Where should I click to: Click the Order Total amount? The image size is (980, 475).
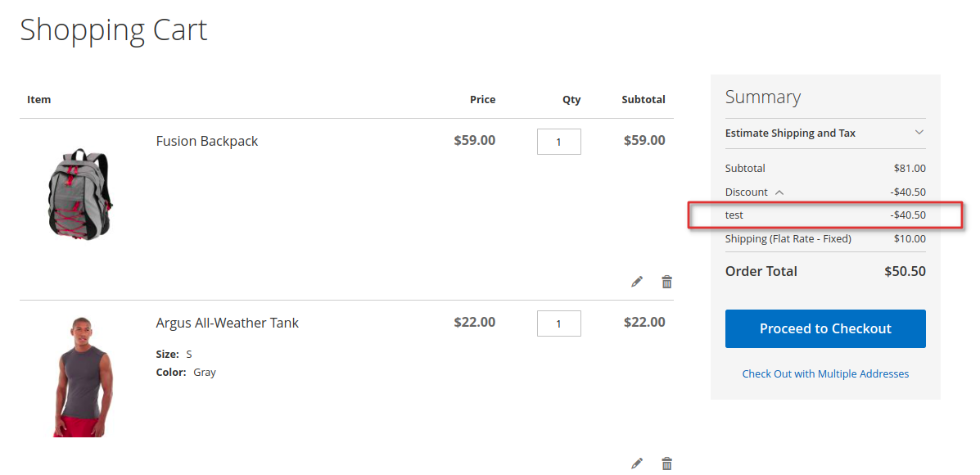905,271
